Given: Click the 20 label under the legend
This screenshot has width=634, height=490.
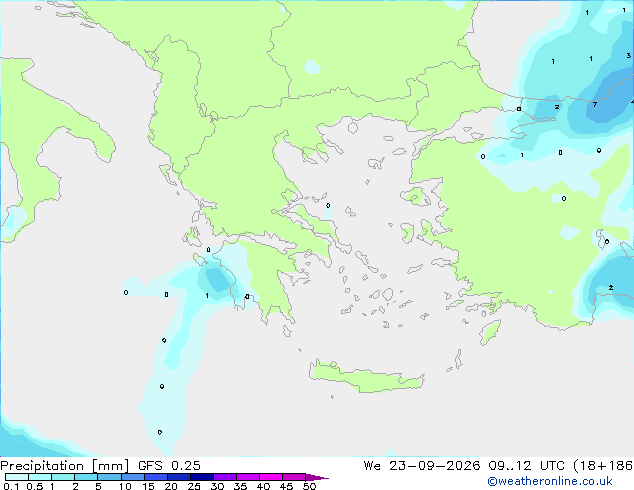Looking at the screenshot, I should tap(171, 486).
